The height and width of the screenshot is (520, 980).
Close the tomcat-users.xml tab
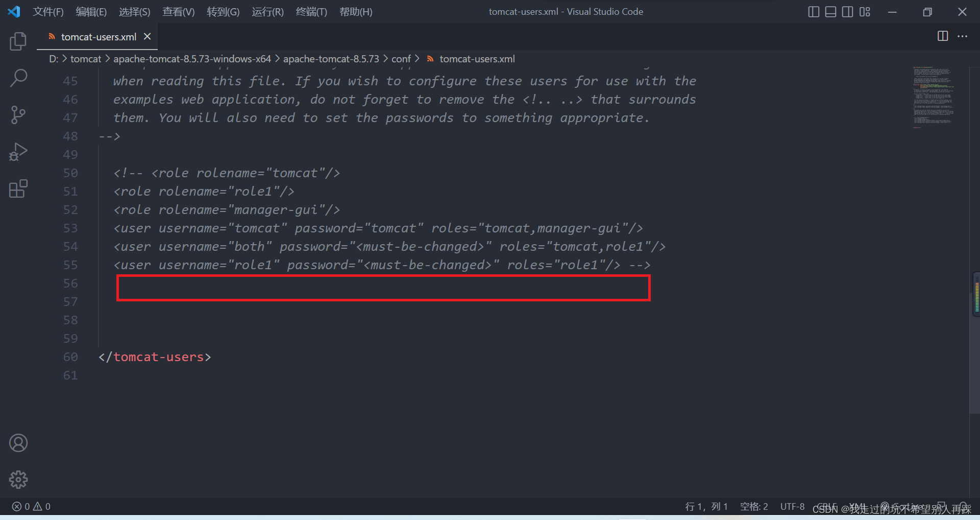tap(148, 37)
